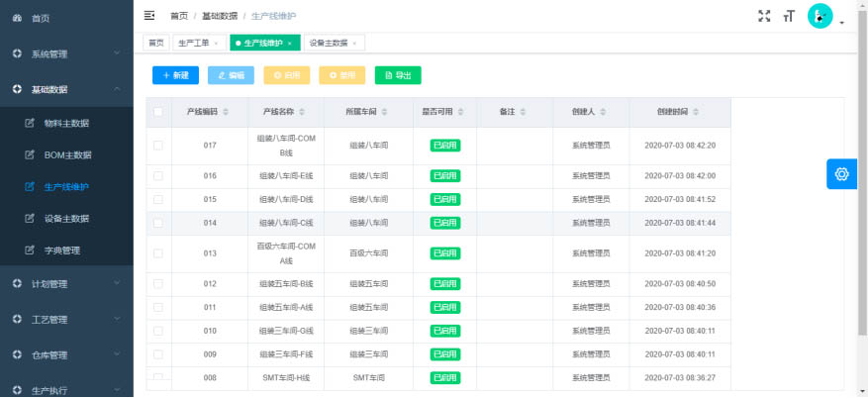The width and height of the screenshot is (868, 398).
Task: Tick the checkbox for row 014
Action: point(158,224)
